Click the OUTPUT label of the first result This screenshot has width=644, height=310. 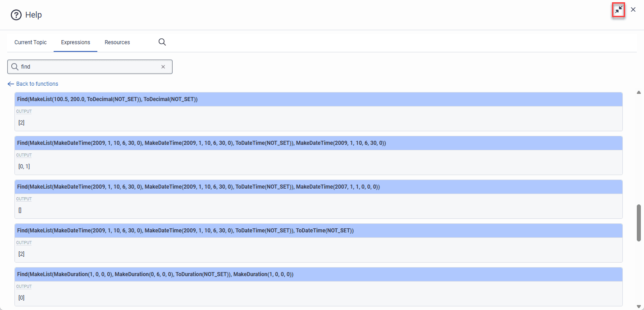[24, 111]
